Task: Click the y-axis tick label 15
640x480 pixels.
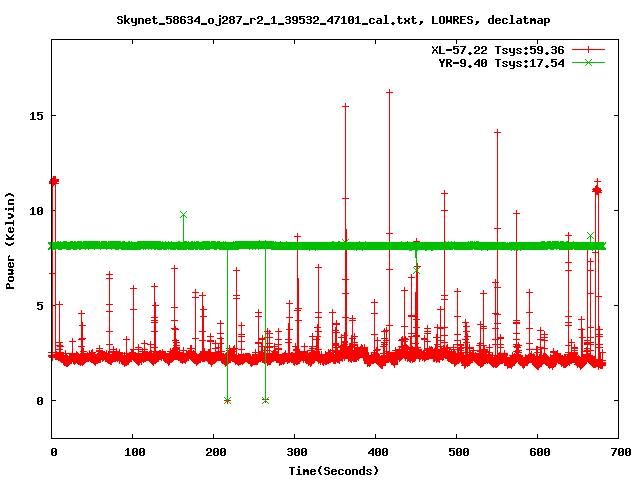Action: (36, 116)
